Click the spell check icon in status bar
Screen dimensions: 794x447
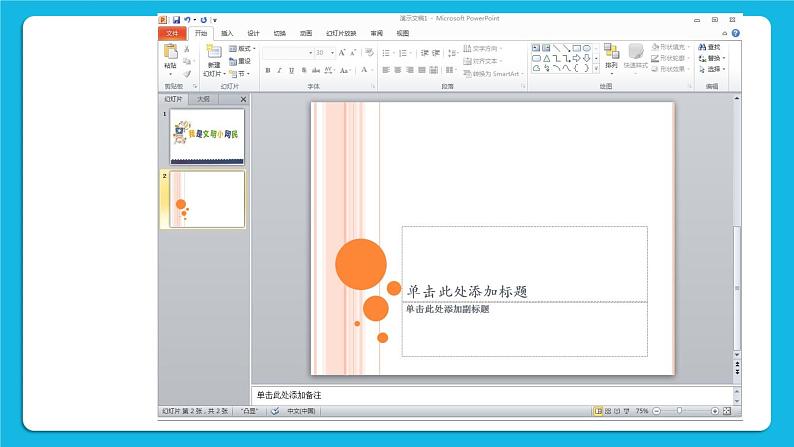click(275, 411)
